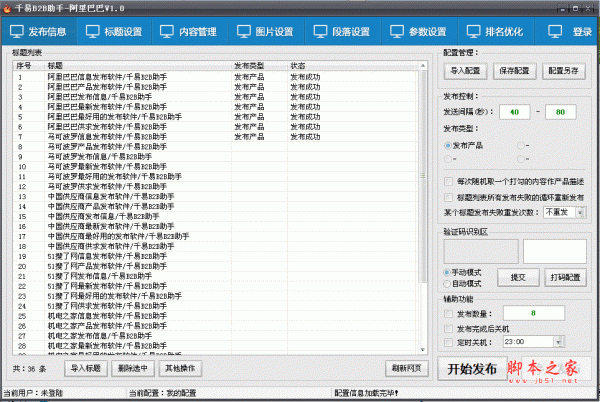Viewport: 600px width, 402px height.
Task: Select row 阿里巴巴发布信息/千易B2B助手
Action: (216, 97)
